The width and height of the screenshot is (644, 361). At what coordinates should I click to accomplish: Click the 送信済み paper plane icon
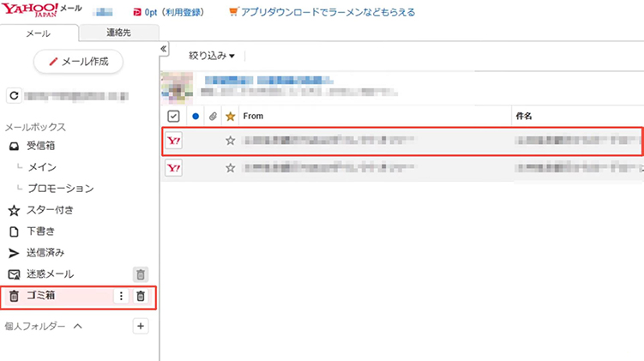(14, 254)
